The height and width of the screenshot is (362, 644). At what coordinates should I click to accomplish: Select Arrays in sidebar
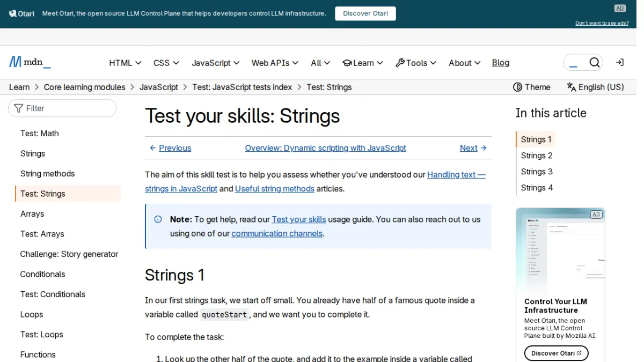tap(32, 214)
